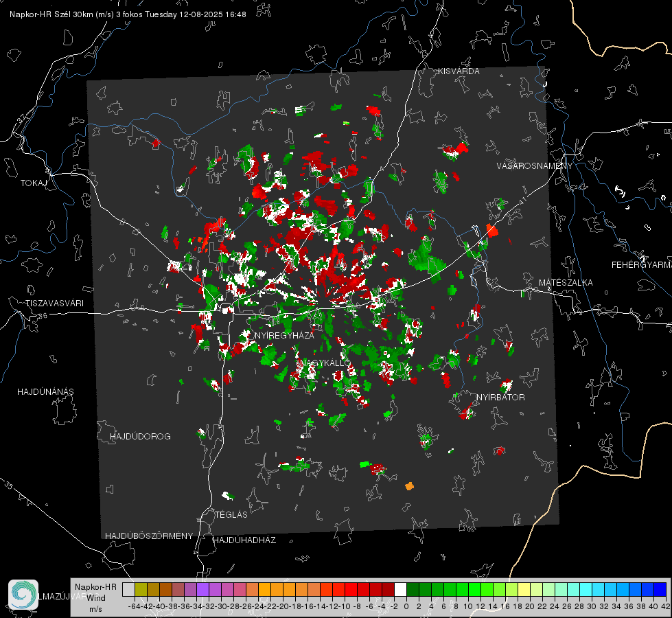The image size is (672, 618).
Task: Click the m/s unit label
Action: pos(95,609)
